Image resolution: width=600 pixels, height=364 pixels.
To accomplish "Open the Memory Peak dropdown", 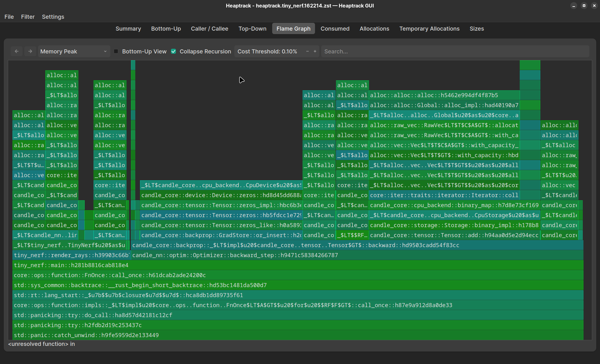I will click(74, 51).
